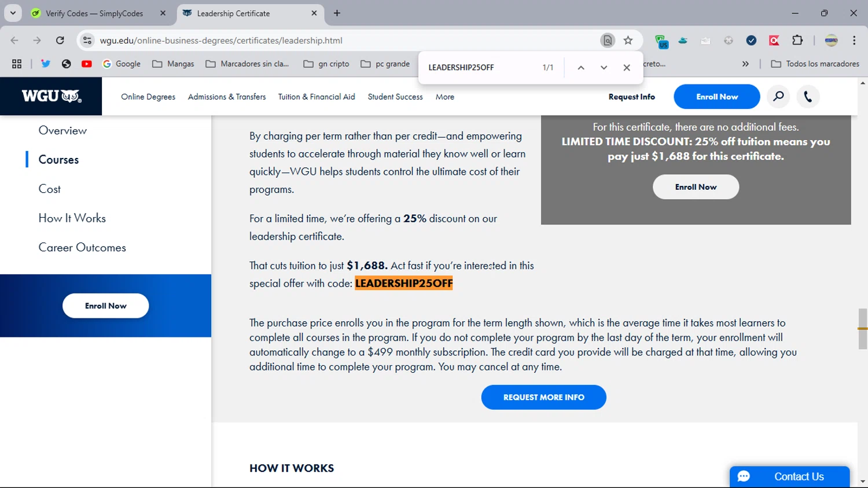Click the WGU owl logo

pyautogui.click(x=52, y=97)
